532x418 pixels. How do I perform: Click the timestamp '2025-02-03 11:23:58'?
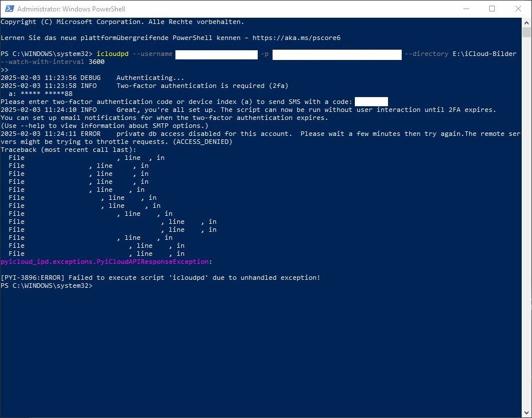(38, 86)
